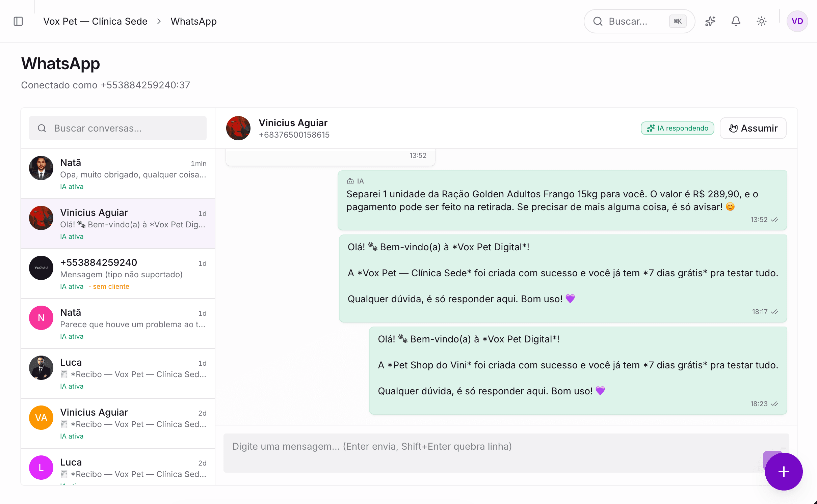Click the 18:17 read receipt checkmarks

(774, 312)
